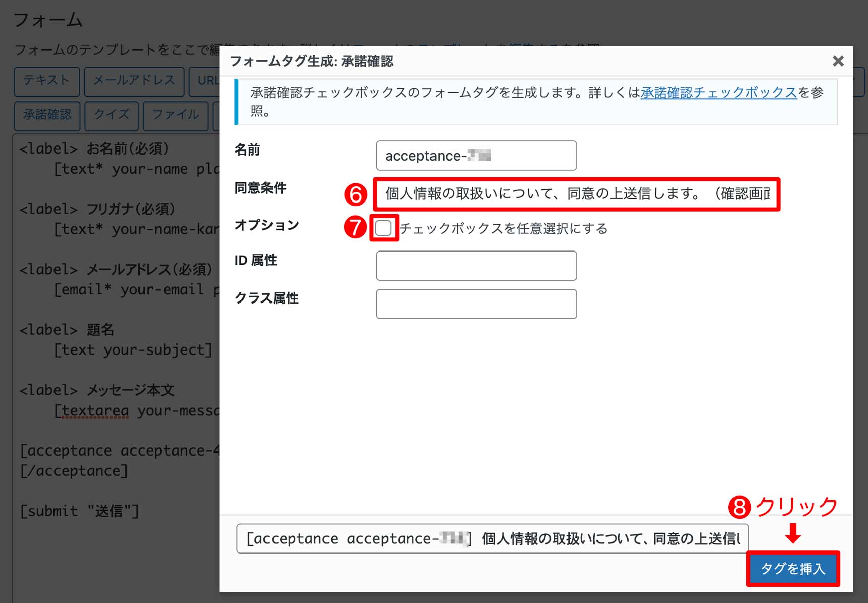
Task: Click the タグを挿入 button
Action: tap(793, 569)
